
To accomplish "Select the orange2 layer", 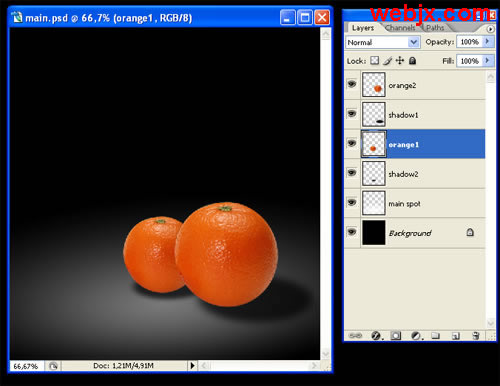I will click(x=415, y=85).
